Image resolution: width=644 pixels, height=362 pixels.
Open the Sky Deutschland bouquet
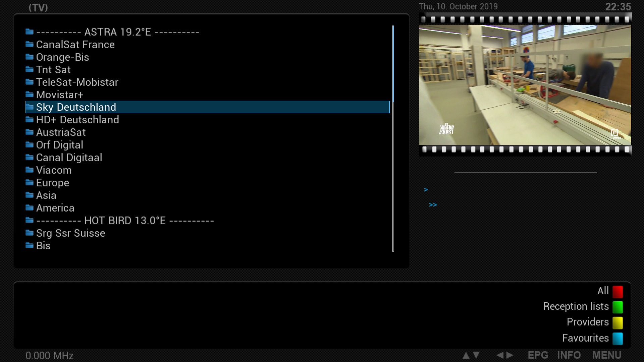(76, 107)
